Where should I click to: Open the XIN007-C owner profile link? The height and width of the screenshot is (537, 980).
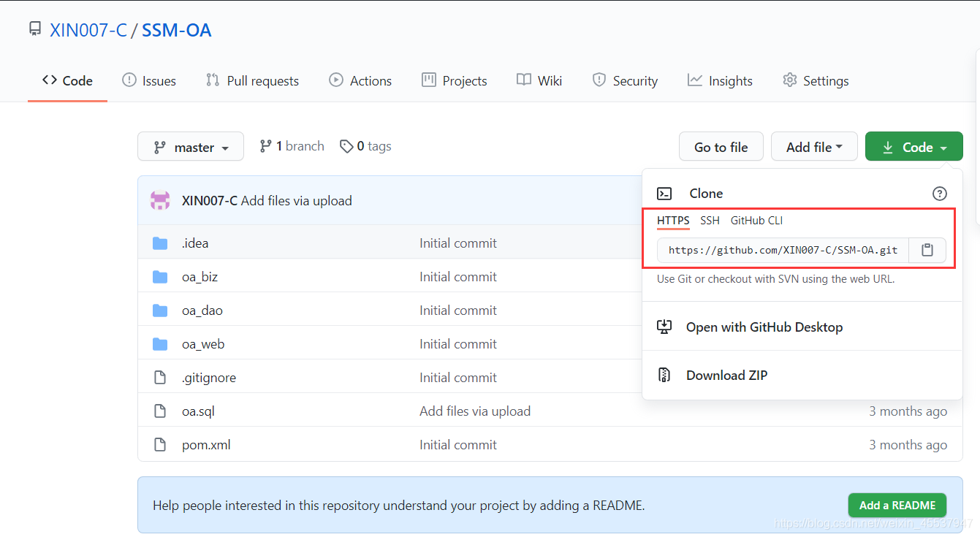[x=88, y=30]
